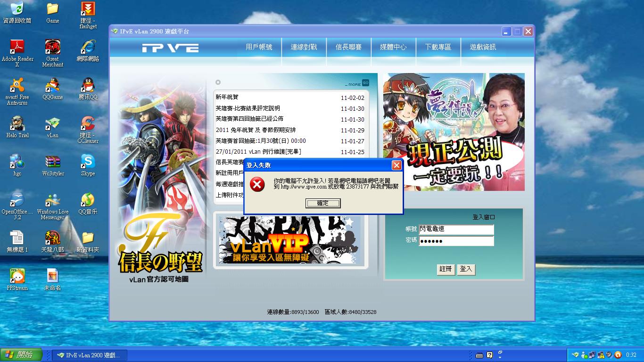Image resolution: width=644 pixels, height=362 pixels.
Task: Open the 新年祝賀 news item
Action: [x=227, y=98]
